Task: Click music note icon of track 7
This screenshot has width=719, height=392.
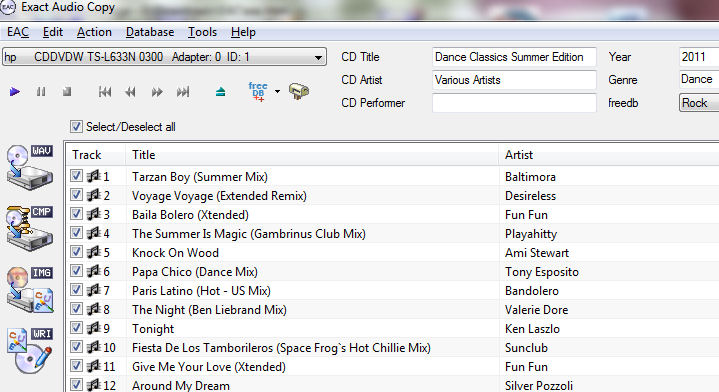Action: 94,290
